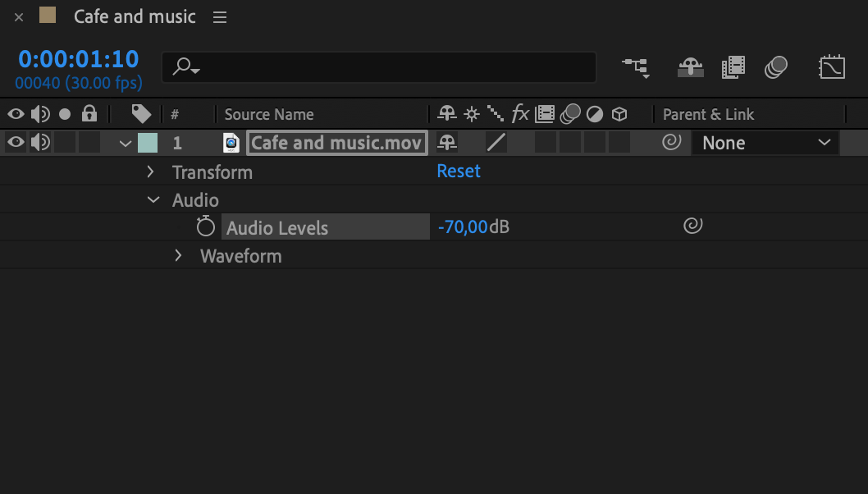Click the Audio Levels stopwatch icon
This screenshot has width=868, height=494.
pos(206,227)
